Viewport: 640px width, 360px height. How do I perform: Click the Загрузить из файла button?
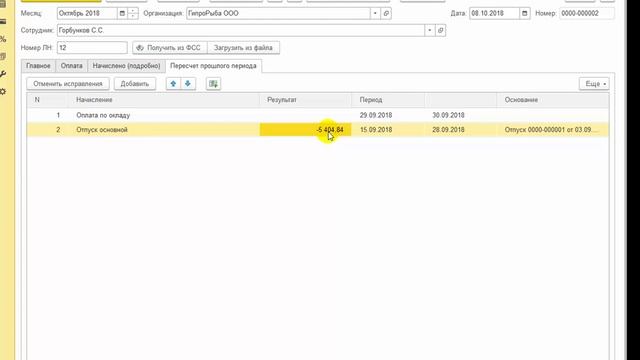point(243,48)
